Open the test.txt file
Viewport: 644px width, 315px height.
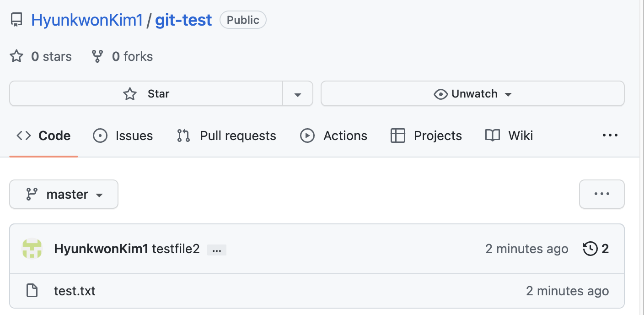tap(75, 291)
